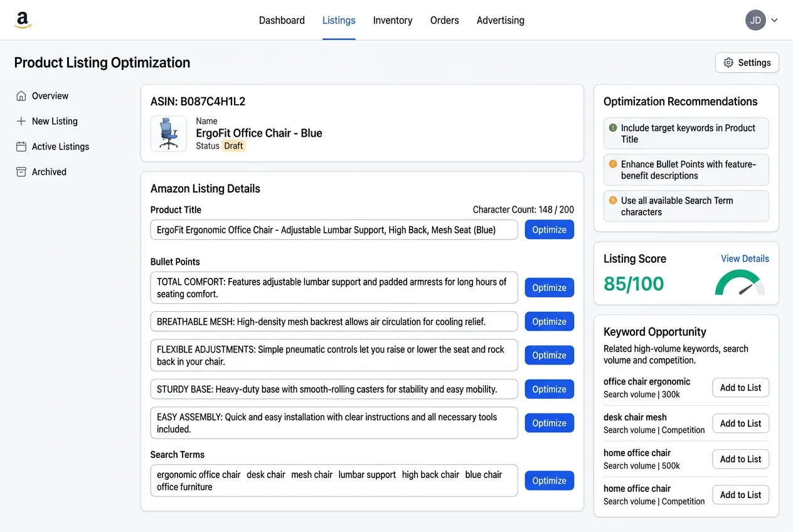
Task: Click Optimize next to Product Title
Action: [549, 230]
